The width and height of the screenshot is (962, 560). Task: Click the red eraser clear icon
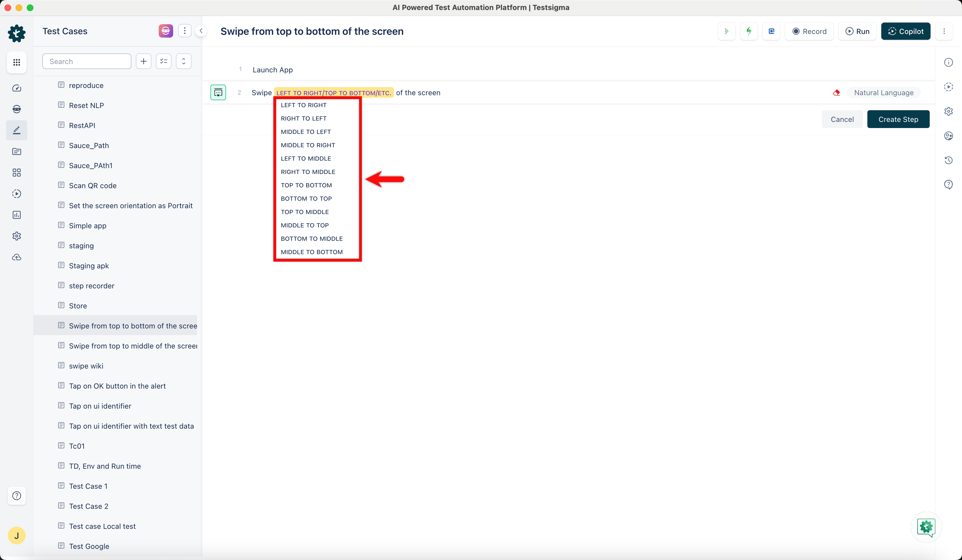(x=836, y=92)
